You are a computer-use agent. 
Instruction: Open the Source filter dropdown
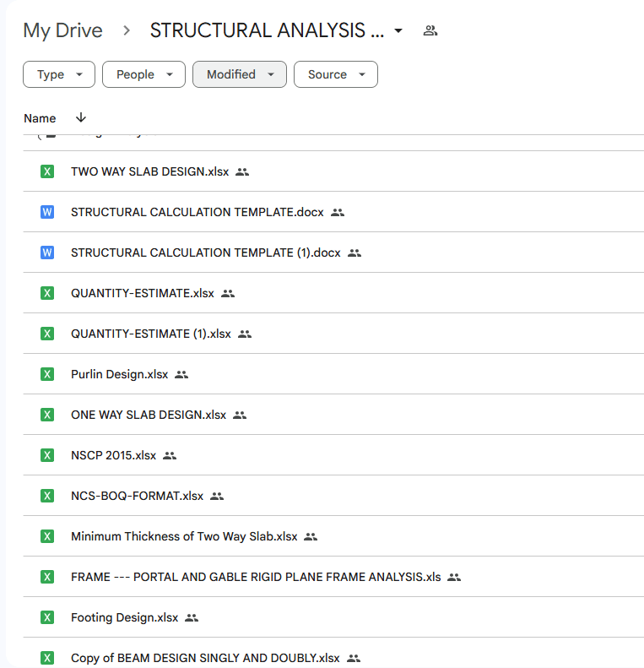point(335,74)
